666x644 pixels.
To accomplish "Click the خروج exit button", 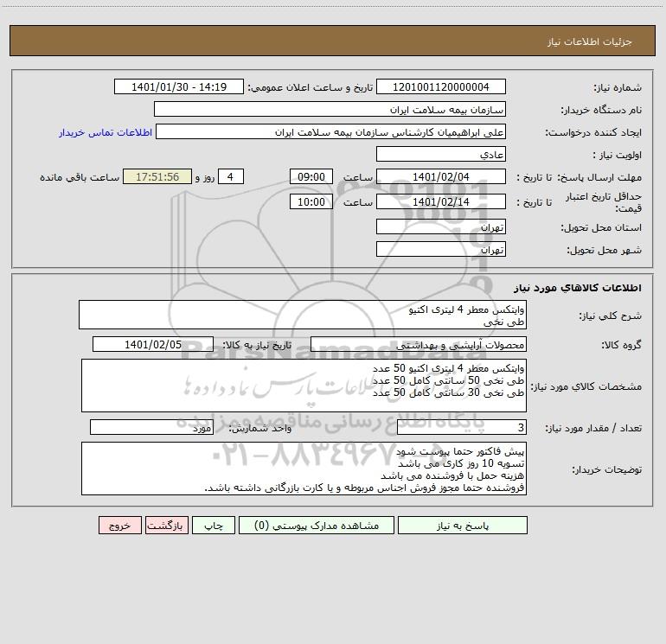I will click(x=119, y=526).
